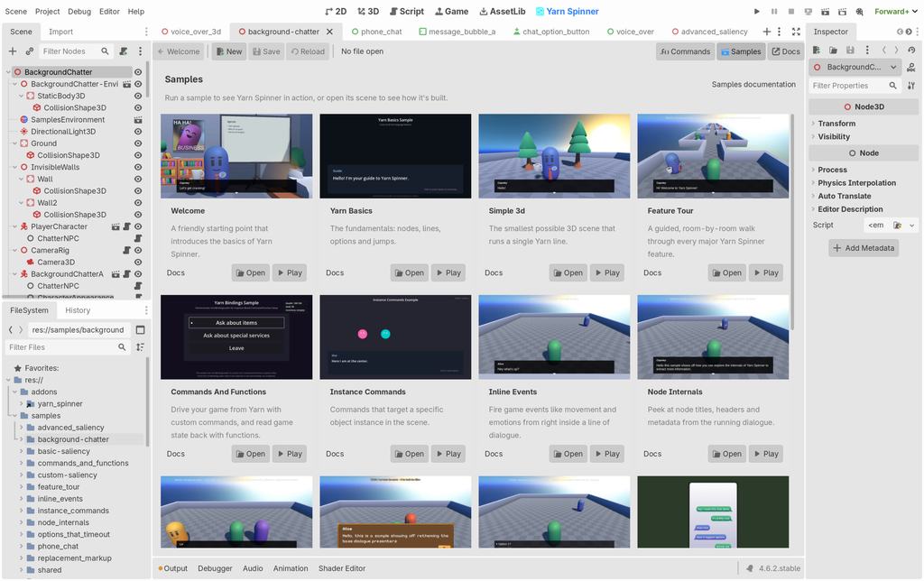Viewport: 924px width, 581px height.
Task: Toggle visibility of CameraRig node
Action: 138,251
